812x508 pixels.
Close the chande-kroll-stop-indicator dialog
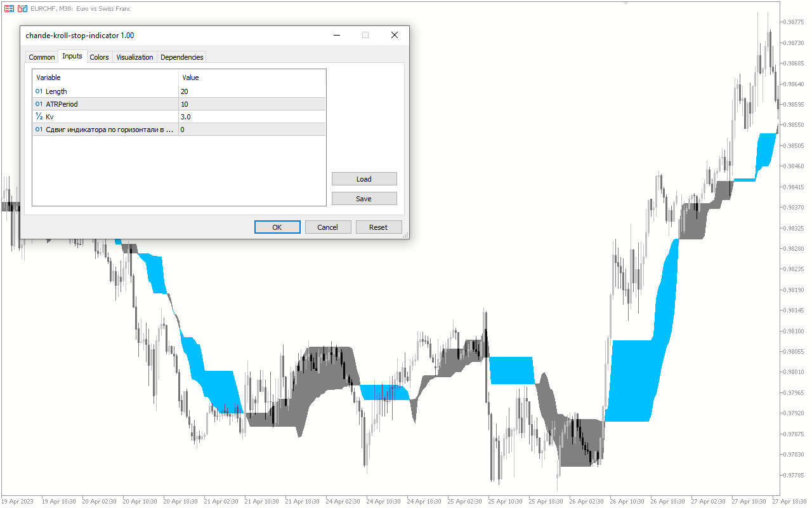click(x=395, y=36)
